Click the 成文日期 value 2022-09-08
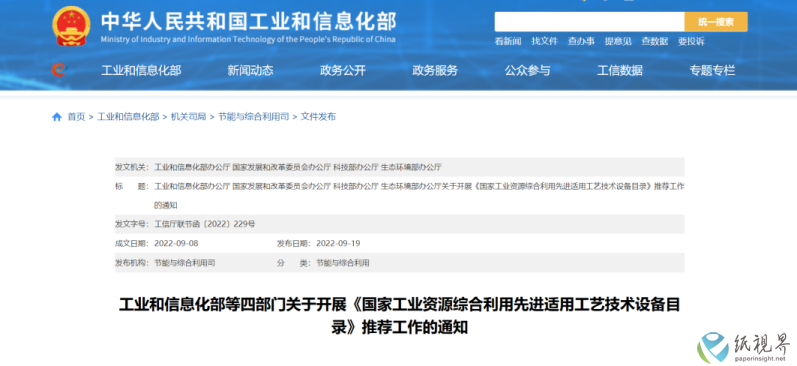 176,243
